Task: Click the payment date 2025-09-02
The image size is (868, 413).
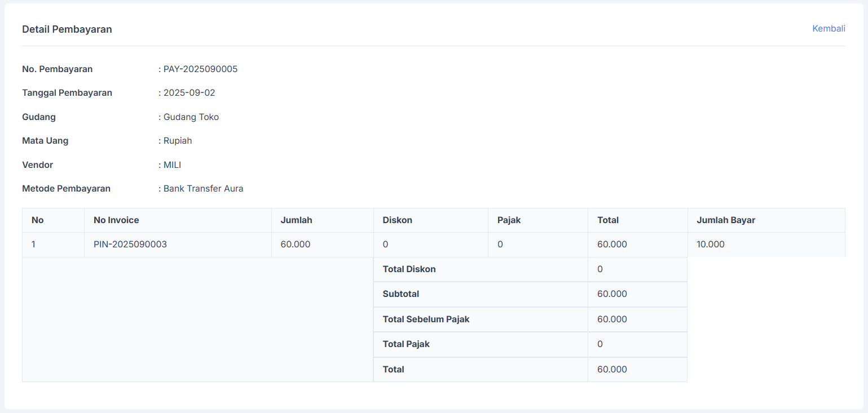Action: pyautogui.click(x=189, y=93)
